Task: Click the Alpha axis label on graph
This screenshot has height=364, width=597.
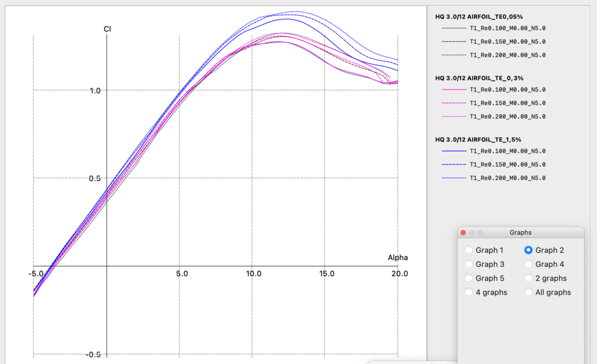Action: (398, 257)
